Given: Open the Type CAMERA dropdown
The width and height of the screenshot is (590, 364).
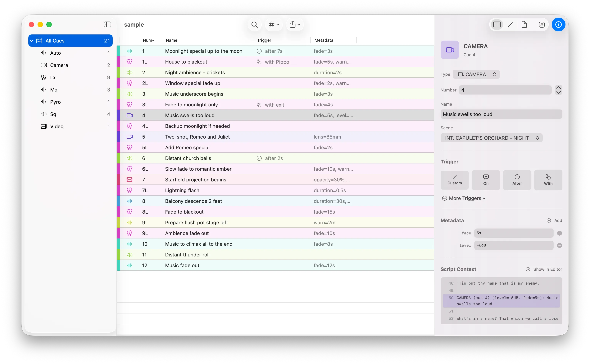Looking at the screenshot, I should 476,74.
